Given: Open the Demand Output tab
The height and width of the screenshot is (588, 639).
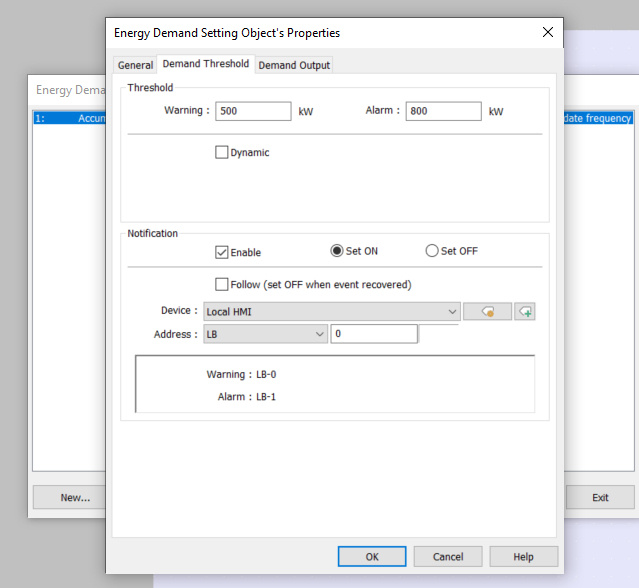Looking at the screenshot, I should point(294,65).
